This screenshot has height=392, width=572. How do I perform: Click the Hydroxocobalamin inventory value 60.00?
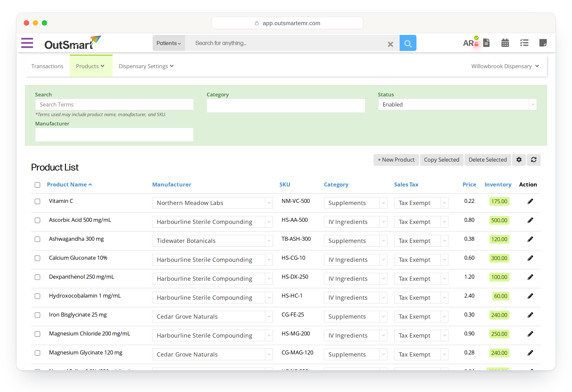coord(501,296)
